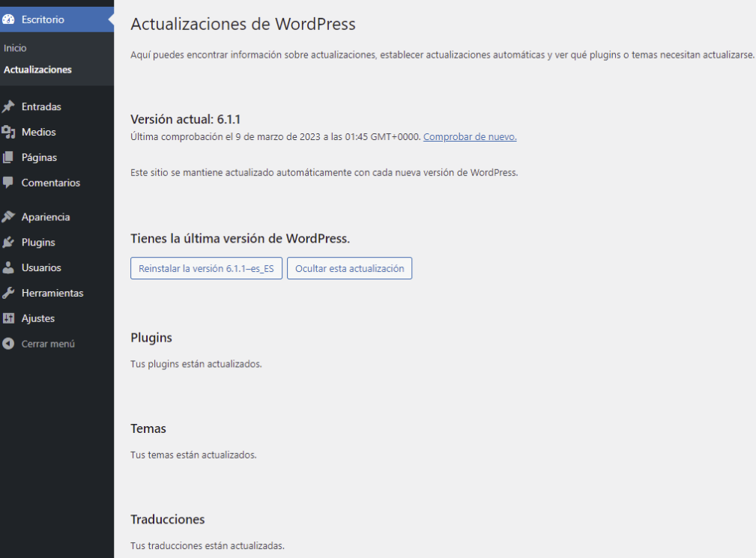Image resolution: width=756 pixels, height=558 pixels.
Task: Go to Inicio submenu item
Action: click(x=15, y=48)
